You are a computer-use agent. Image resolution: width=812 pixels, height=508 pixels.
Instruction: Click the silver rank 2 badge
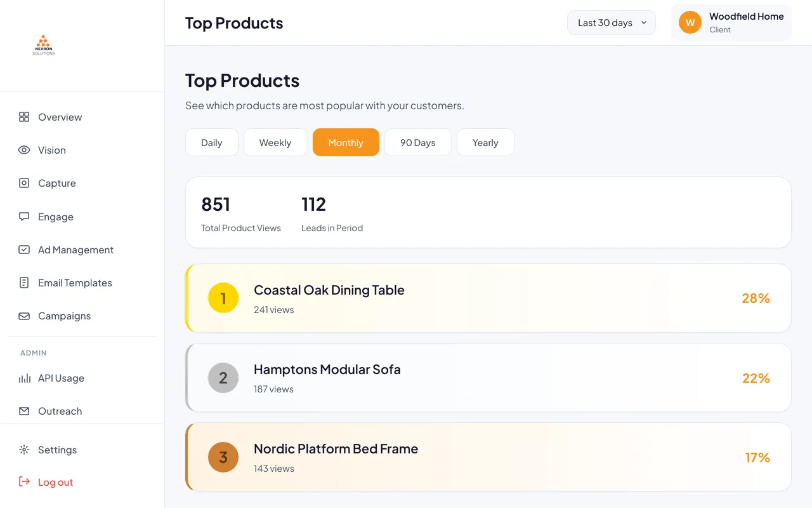pos(223,378)
